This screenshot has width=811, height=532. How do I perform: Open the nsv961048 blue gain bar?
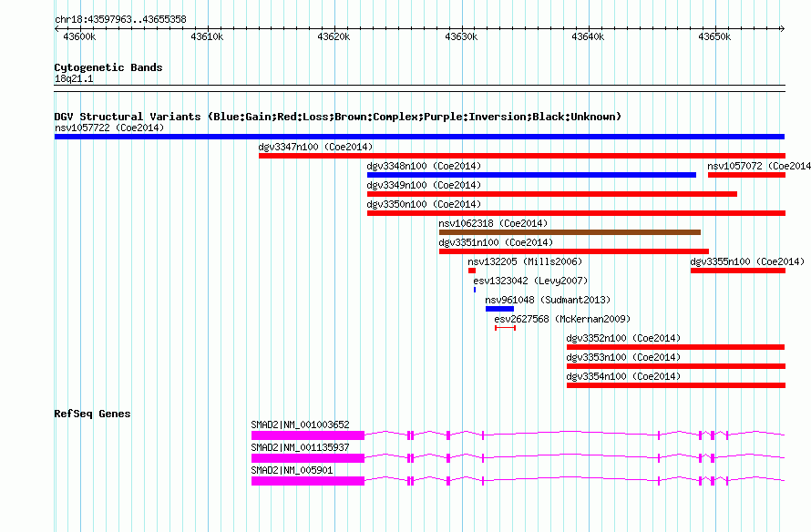[499, 309]
